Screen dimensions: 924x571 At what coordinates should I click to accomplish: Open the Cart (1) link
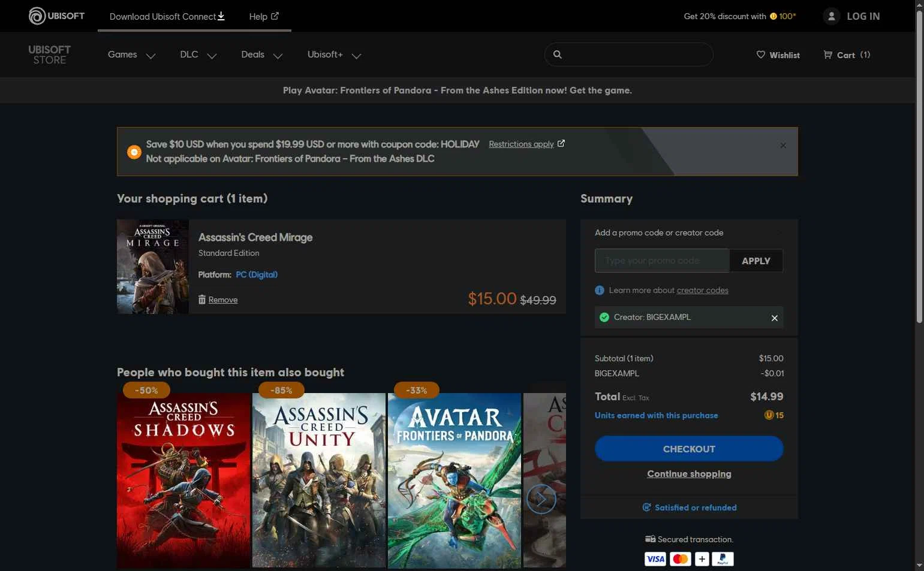coord(847,55)
